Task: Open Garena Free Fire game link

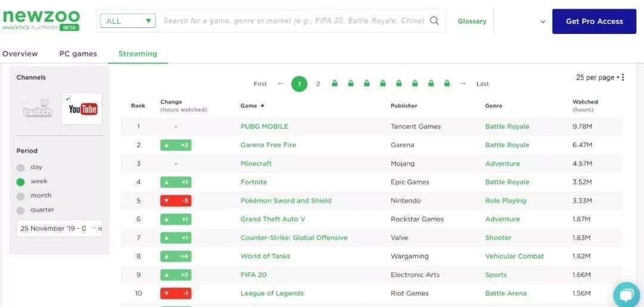Action: pos(268,145)
